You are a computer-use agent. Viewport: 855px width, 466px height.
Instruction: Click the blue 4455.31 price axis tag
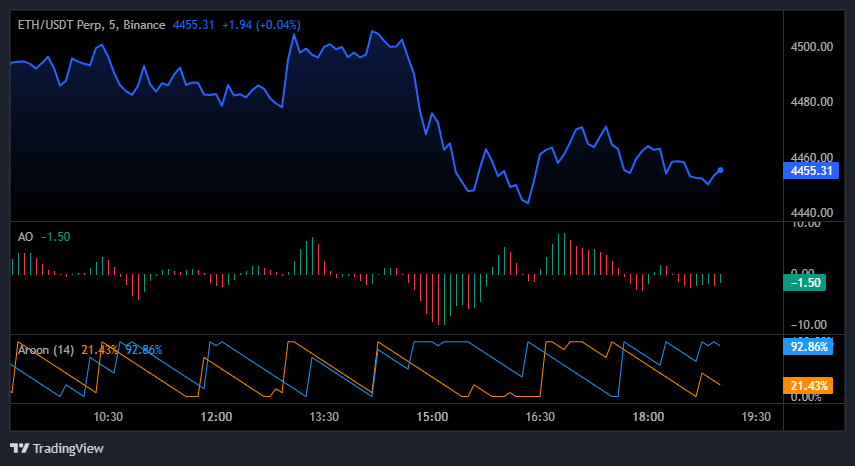pyautogui.click(x=812, y=171)
